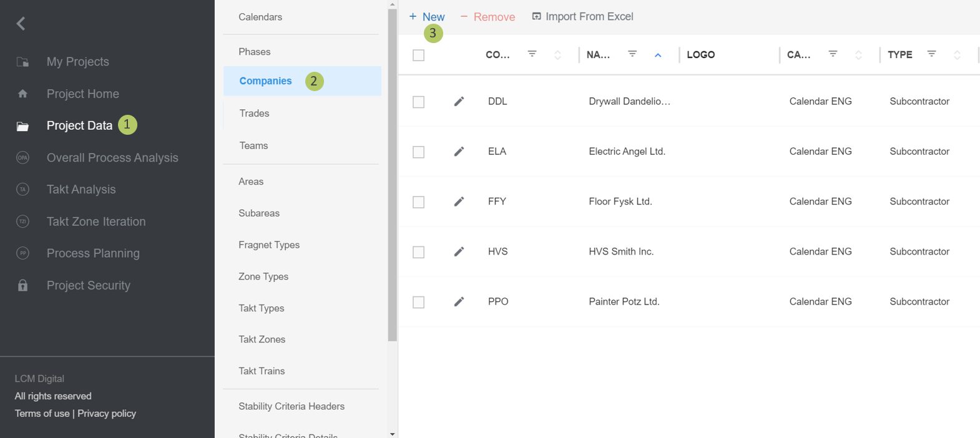This screenshot has width=980, height=438.
Task: Toggle sort order on Name column
Action: coord(658,55)
